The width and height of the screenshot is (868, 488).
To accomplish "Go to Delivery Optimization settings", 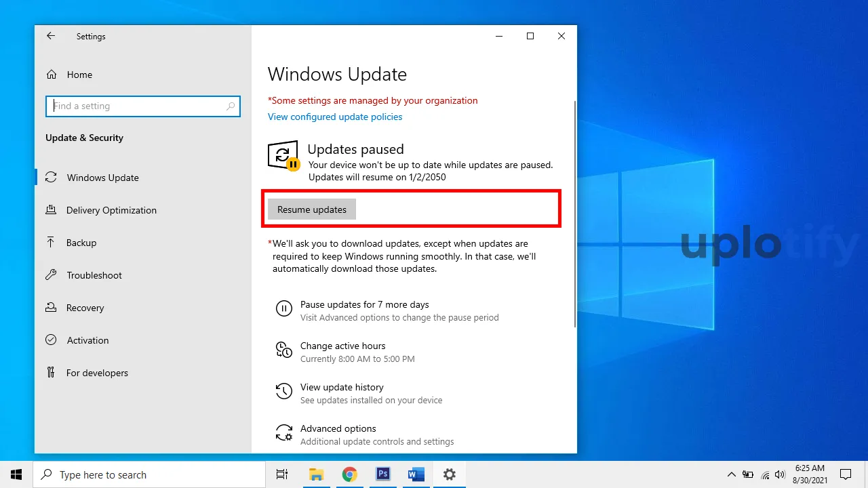I will coord(111,210).
